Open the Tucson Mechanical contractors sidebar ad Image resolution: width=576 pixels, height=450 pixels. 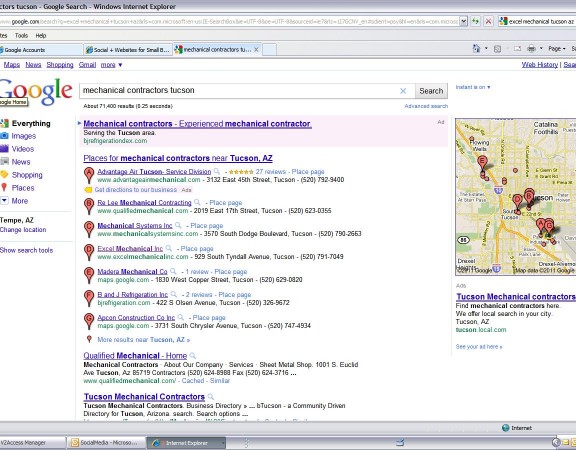[x=516, y=296]
